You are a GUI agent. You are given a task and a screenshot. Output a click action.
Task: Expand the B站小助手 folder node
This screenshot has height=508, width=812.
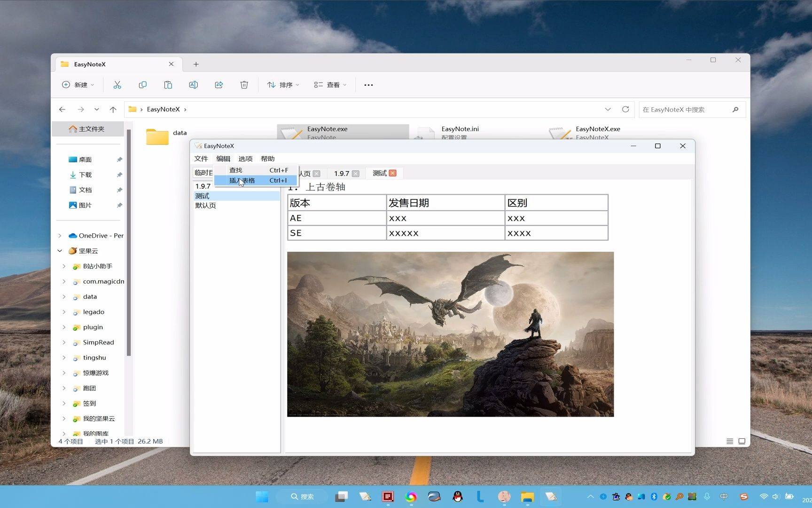point(64,266)
